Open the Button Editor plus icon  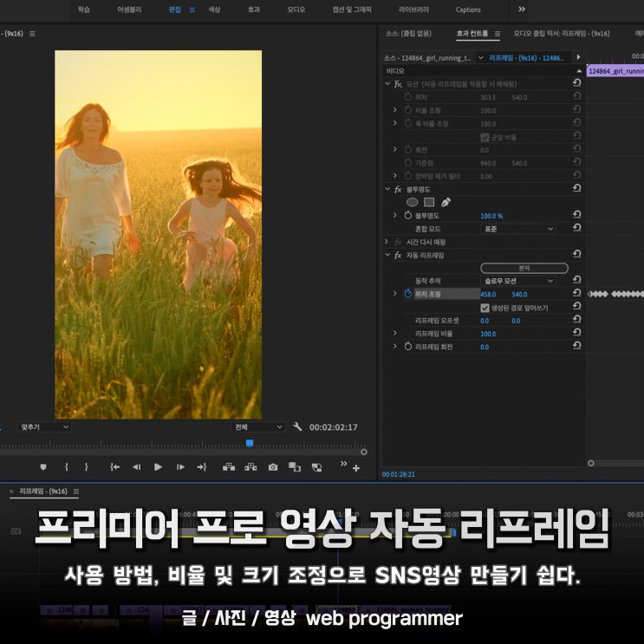click(x=356, y=468)
